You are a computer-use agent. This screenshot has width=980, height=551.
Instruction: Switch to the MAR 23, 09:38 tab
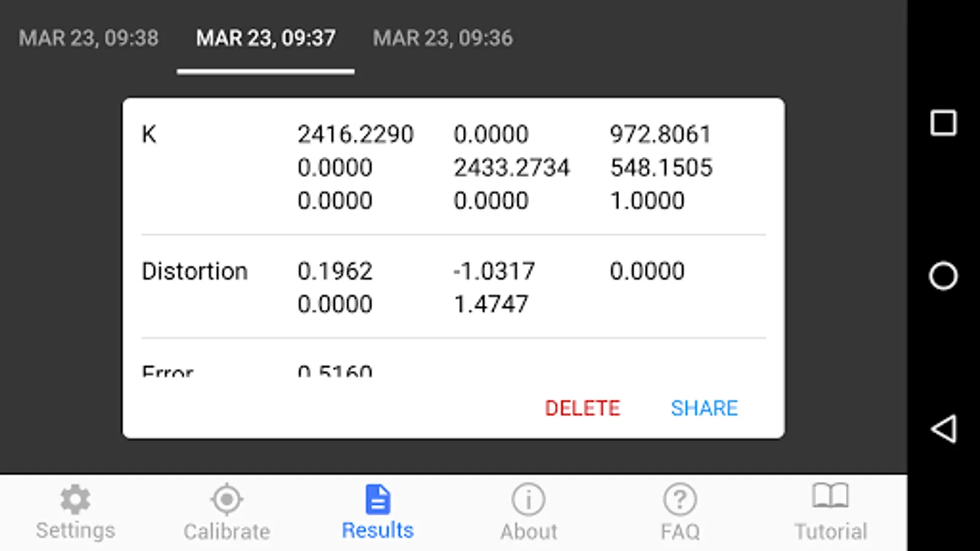click(x=89, y=38)
